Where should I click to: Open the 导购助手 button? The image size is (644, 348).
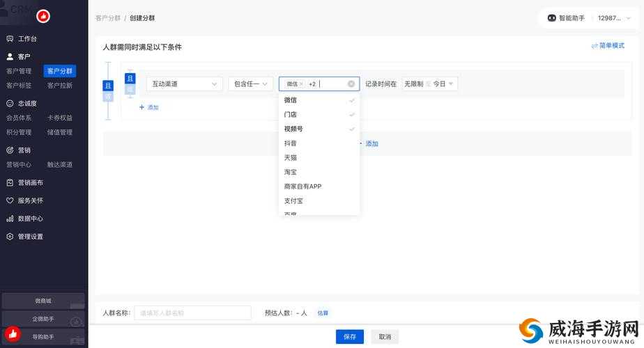coord(43,336)
